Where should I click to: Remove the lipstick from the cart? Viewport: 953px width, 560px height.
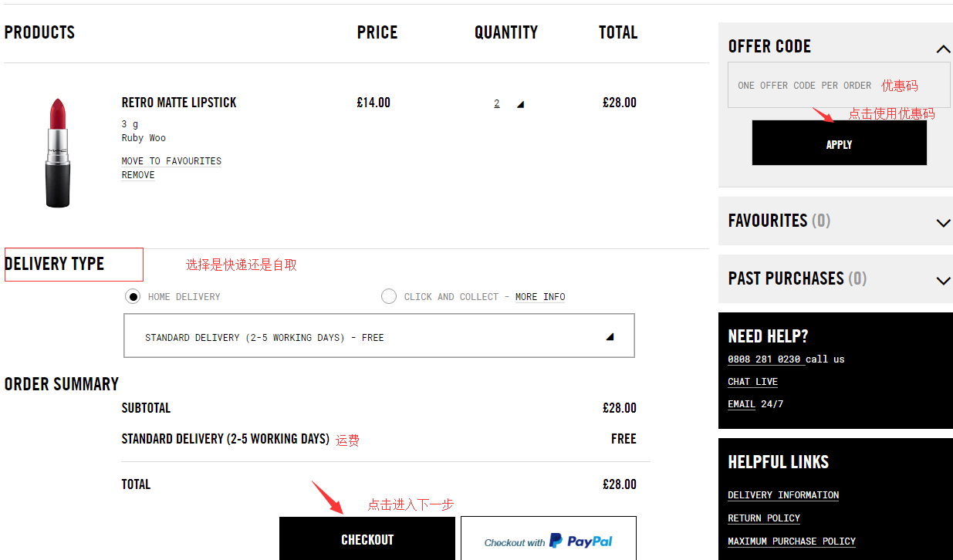tap(138, 175)
